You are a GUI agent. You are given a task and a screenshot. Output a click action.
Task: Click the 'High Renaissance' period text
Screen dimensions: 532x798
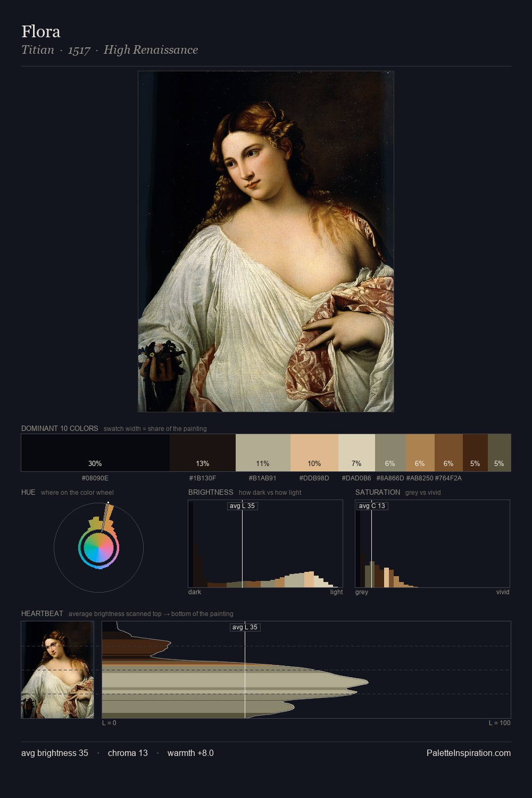pyautogui.click(x=151, y=50)
